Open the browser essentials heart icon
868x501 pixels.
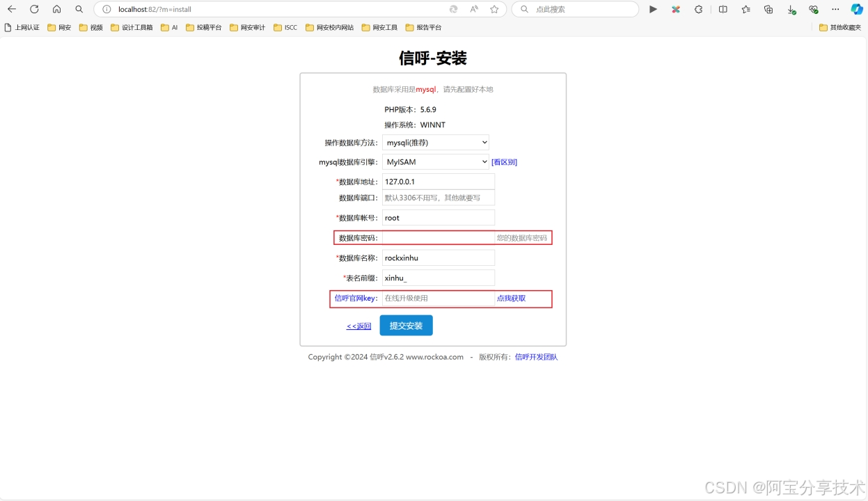[x=813, y=10]
